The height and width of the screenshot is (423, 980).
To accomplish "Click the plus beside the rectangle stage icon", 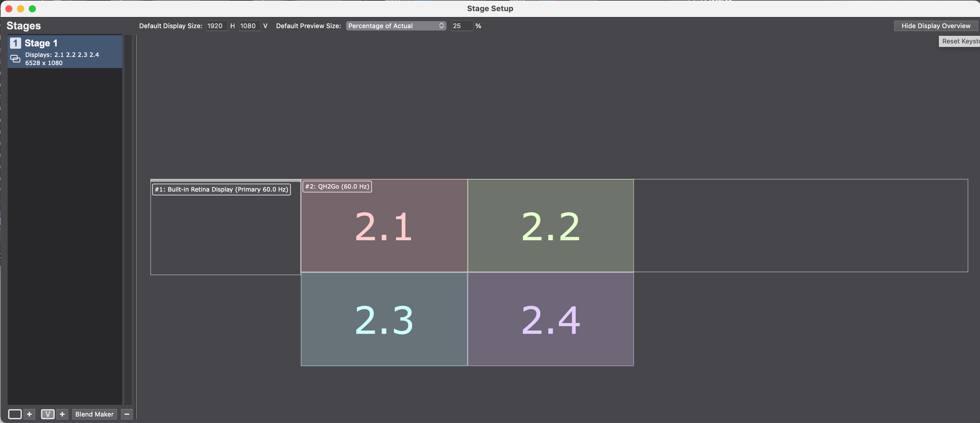I will pos(29,414).
